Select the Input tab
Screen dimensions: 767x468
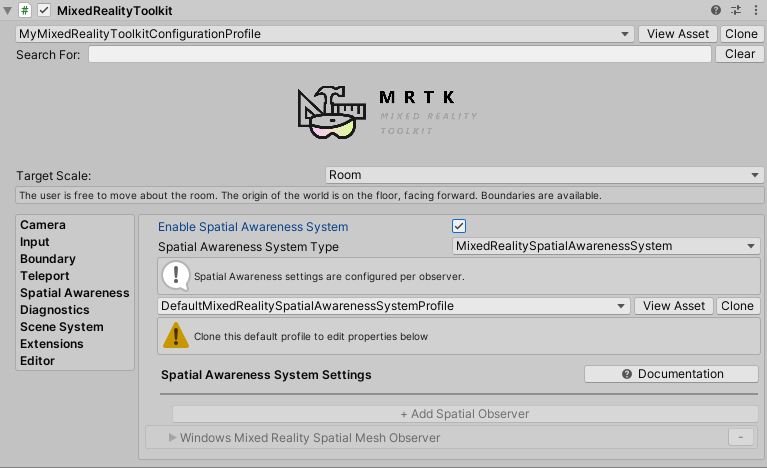[x=35, y=242]
